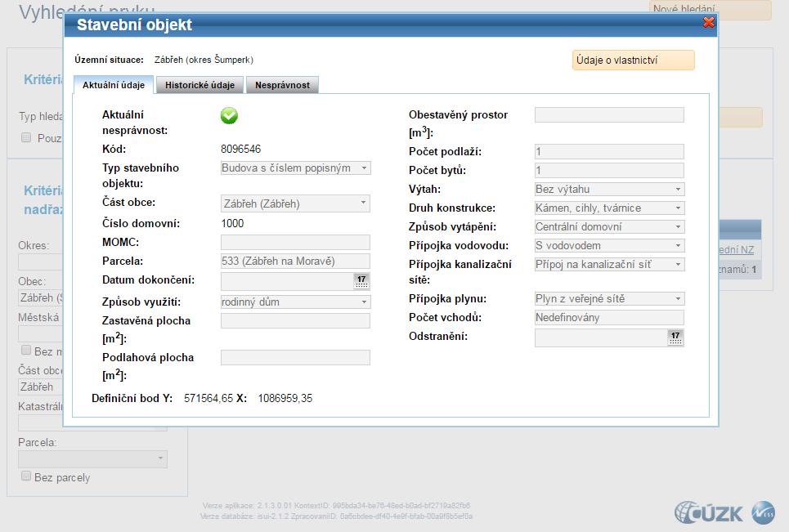The height and width of the screenshot is (532, 789).
Task: Open calendar for Datum dokončení
Action: (x=361, y=281)
